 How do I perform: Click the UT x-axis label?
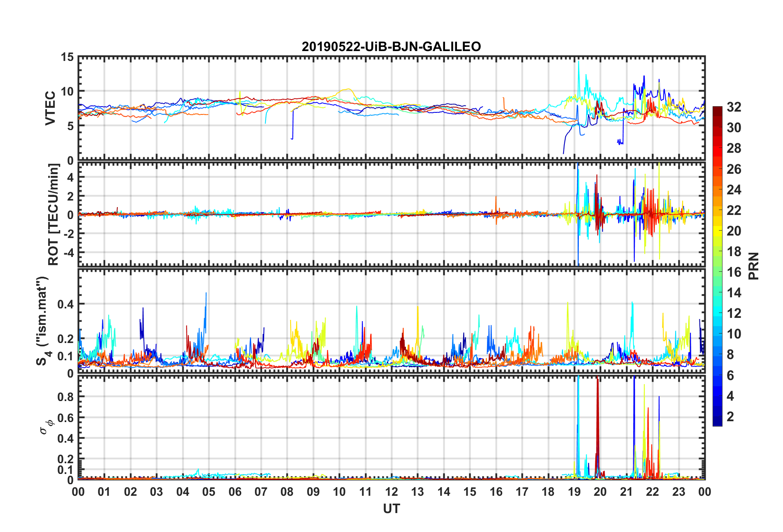tap(391, 509)
